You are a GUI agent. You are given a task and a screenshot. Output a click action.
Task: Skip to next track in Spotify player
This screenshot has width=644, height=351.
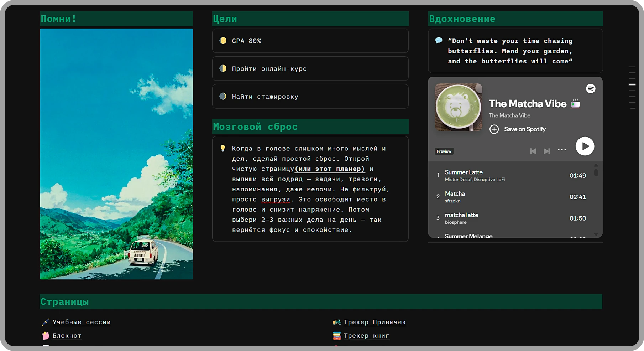546,151
